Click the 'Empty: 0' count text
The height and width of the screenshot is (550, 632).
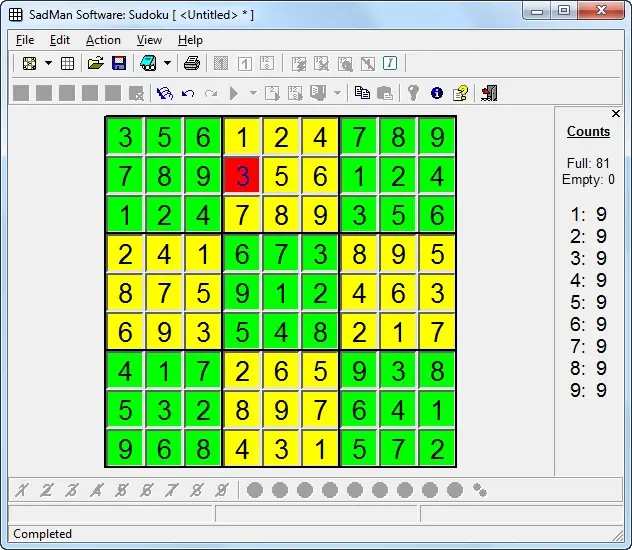click(588, 179)
